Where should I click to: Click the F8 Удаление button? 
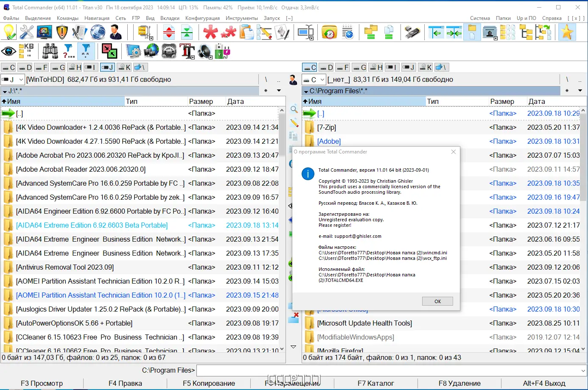click(x=459, y=384)
